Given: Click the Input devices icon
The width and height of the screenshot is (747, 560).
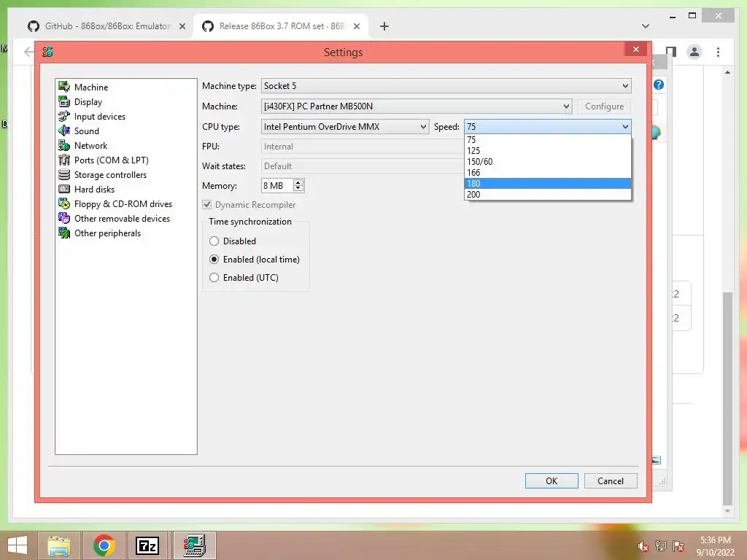Looking at the screenshot, I should tap(64, 116).
